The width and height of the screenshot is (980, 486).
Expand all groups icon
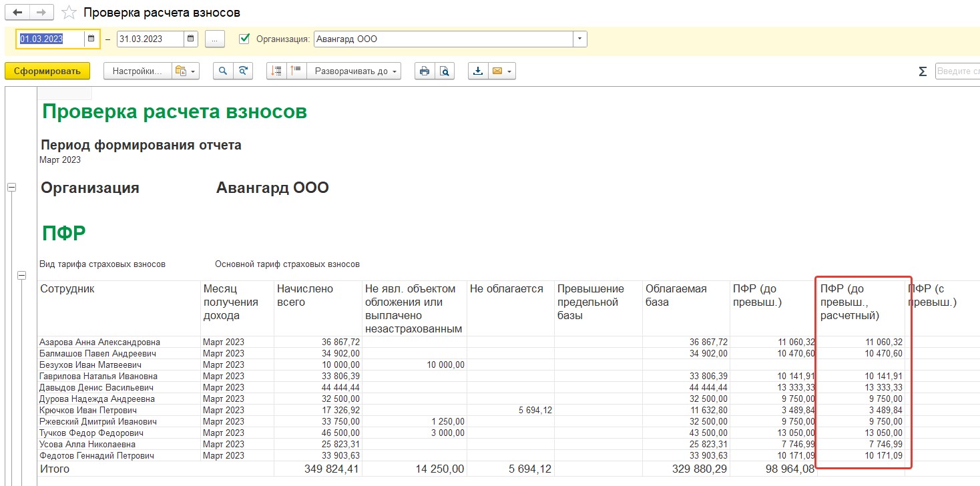(297, 71)
